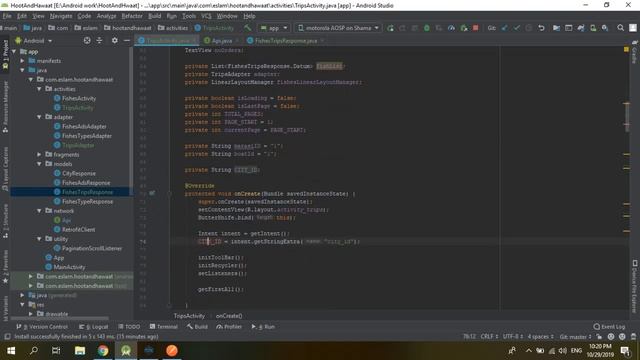
Task: Hide the Project panel with minus icon
Action: point(127,40)
